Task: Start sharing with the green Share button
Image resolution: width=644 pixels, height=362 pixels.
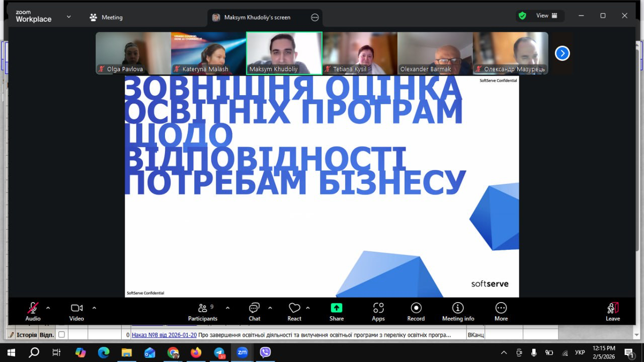Action: click(x=337, y=311)
